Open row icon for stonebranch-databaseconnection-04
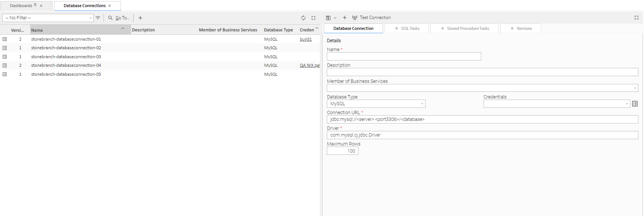The width and height of the screenshot is (644, 216). point(5,65)
